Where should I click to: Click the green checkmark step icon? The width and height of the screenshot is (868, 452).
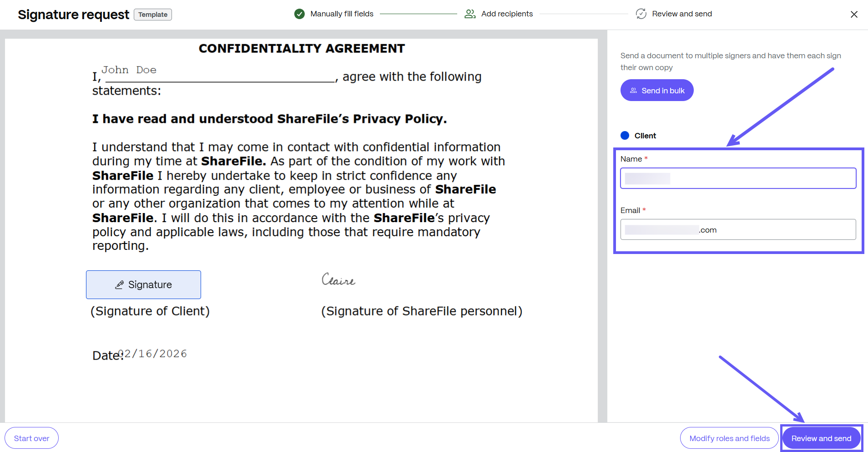click(x=299, y=14)
